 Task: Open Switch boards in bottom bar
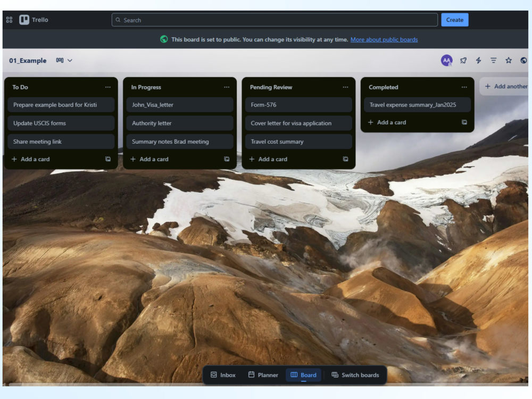pyautogui.click(x=355, y=375)
